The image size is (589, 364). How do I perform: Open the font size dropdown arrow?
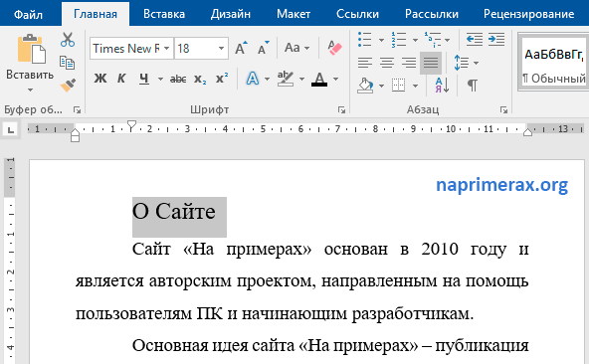221,48
